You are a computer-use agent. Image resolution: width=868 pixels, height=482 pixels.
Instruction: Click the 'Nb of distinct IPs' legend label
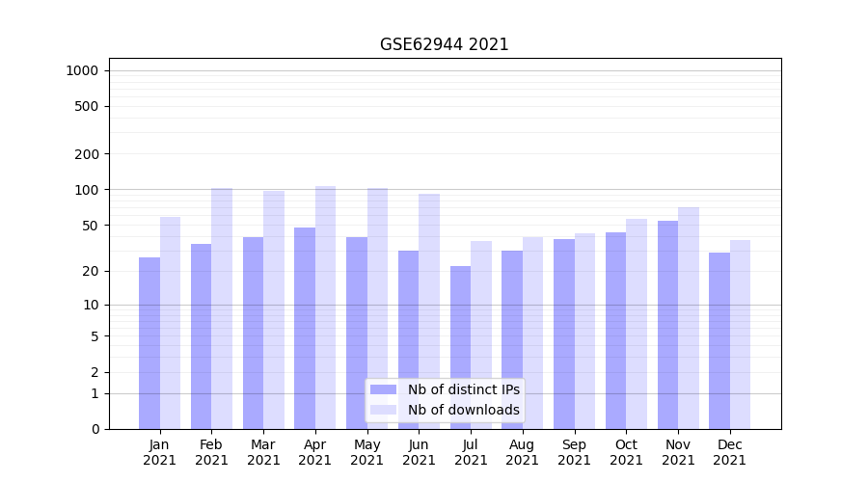point(463,389)
